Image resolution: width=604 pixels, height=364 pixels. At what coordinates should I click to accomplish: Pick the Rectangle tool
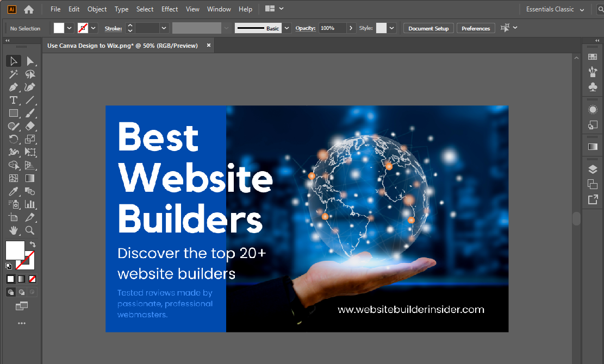14,113
